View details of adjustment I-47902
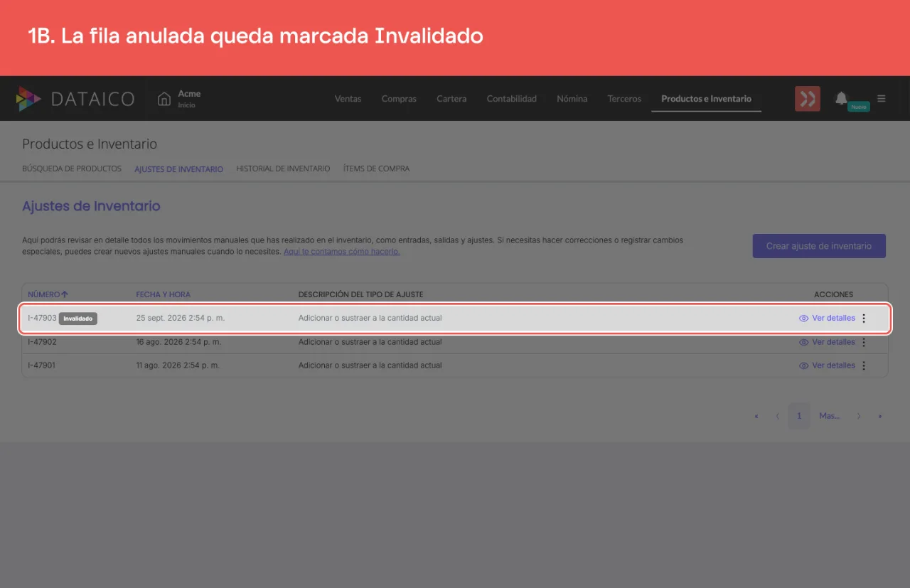The width and height of the screenshot is (910, 588). click(x=827, y=342)
